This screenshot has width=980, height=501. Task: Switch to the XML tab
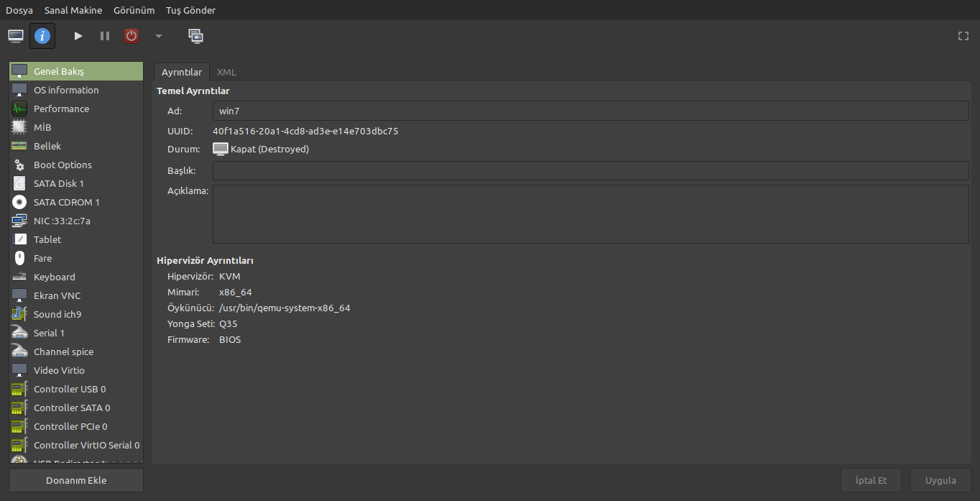(x=226, y=72)
